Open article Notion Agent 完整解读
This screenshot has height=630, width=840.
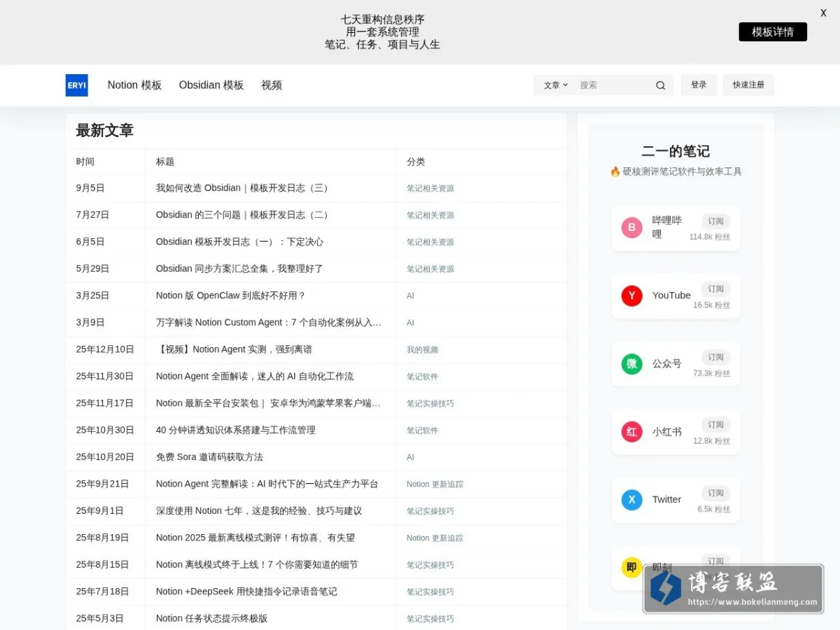267,484
